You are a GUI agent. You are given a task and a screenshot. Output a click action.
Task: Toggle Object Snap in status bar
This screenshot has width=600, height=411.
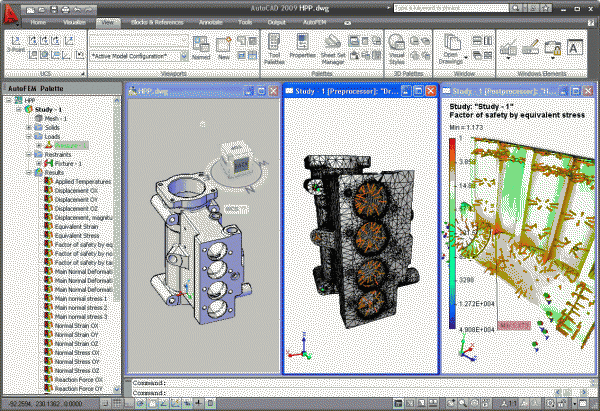152,403
